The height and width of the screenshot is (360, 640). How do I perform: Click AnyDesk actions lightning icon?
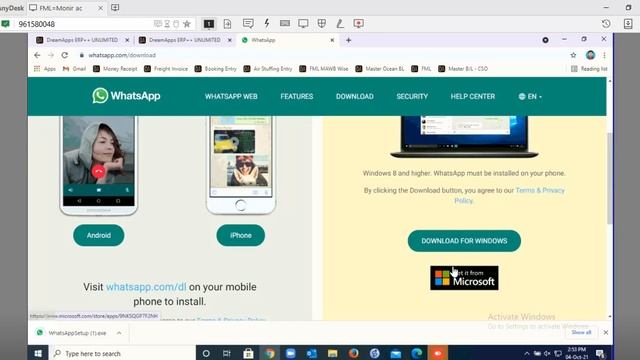267,23
